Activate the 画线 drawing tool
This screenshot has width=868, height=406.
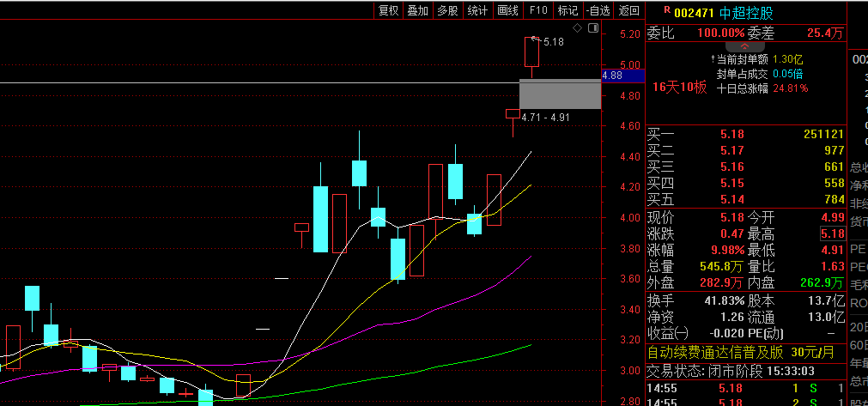pos(507,10)
